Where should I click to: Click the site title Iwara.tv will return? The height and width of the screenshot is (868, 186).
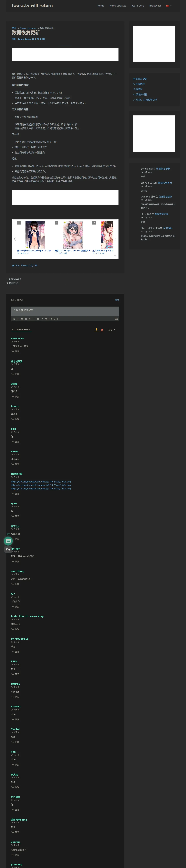tap(32, 6)
